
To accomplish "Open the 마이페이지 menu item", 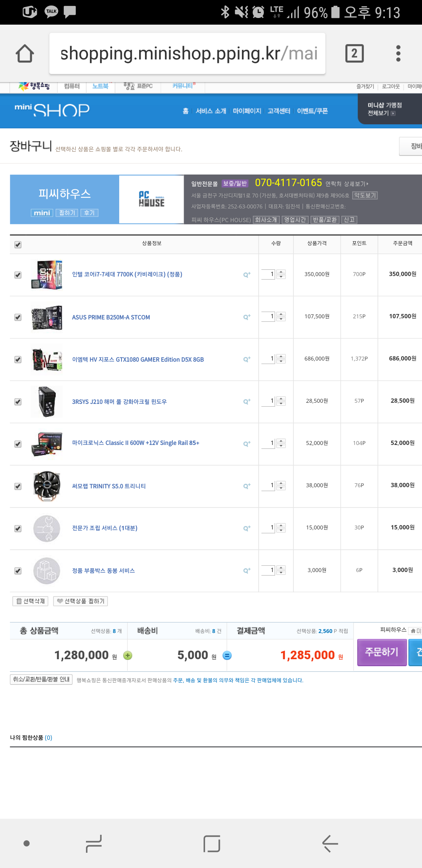I will tap(247, 111).
